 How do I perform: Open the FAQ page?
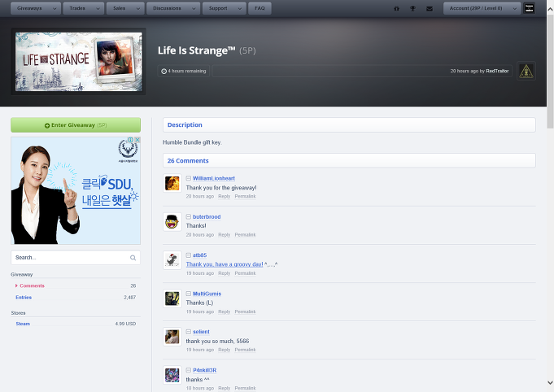[x=260, y=8]
